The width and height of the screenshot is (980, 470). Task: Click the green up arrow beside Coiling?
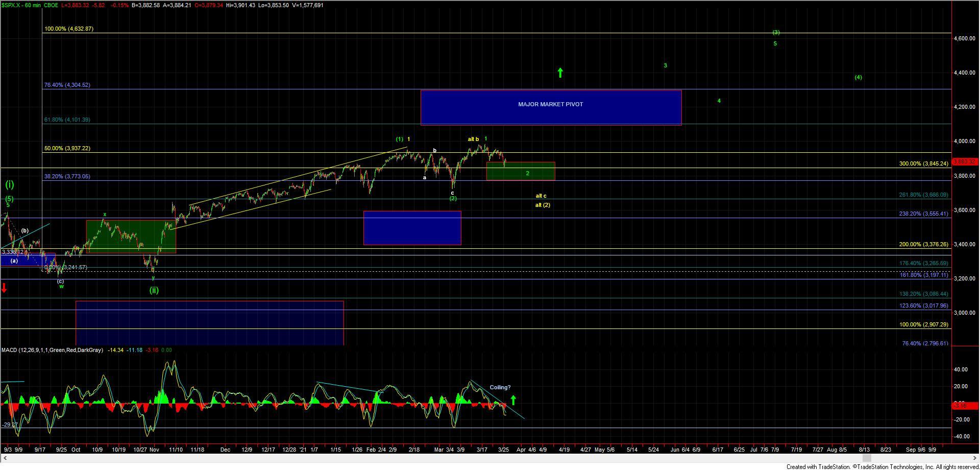[x=513, y=400]
